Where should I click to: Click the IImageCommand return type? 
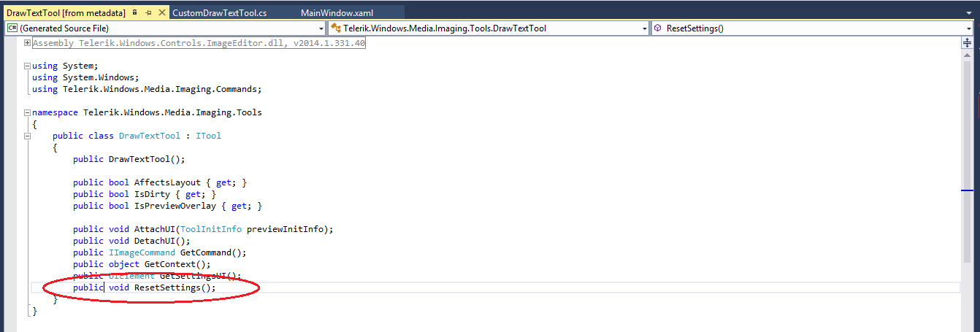point(142,252)
